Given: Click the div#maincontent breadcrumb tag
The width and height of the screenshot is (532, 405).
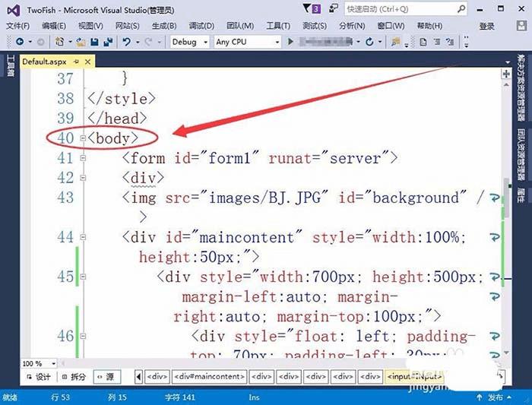Looking at the screenshot, I should point(209,377).
